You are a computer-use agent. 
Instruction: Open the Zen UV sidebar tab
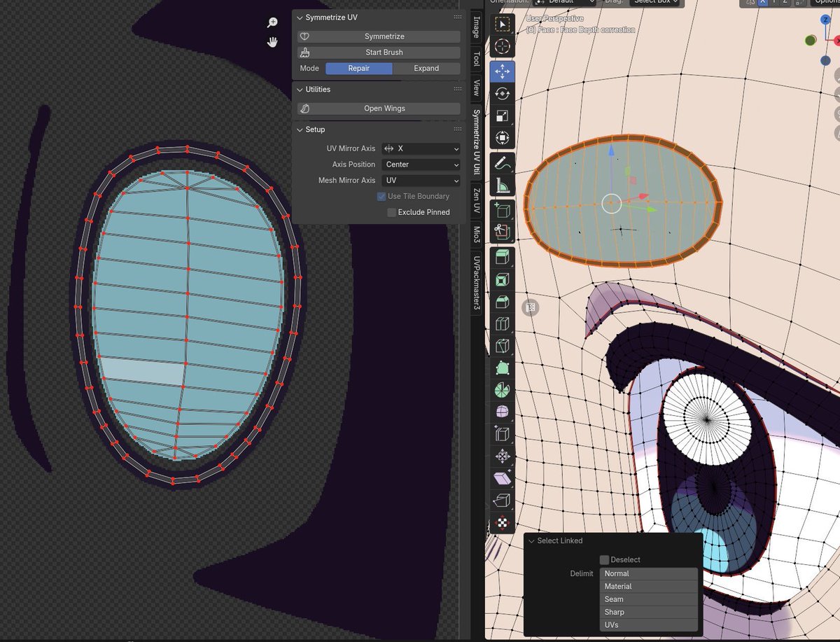tap(477, 201)
